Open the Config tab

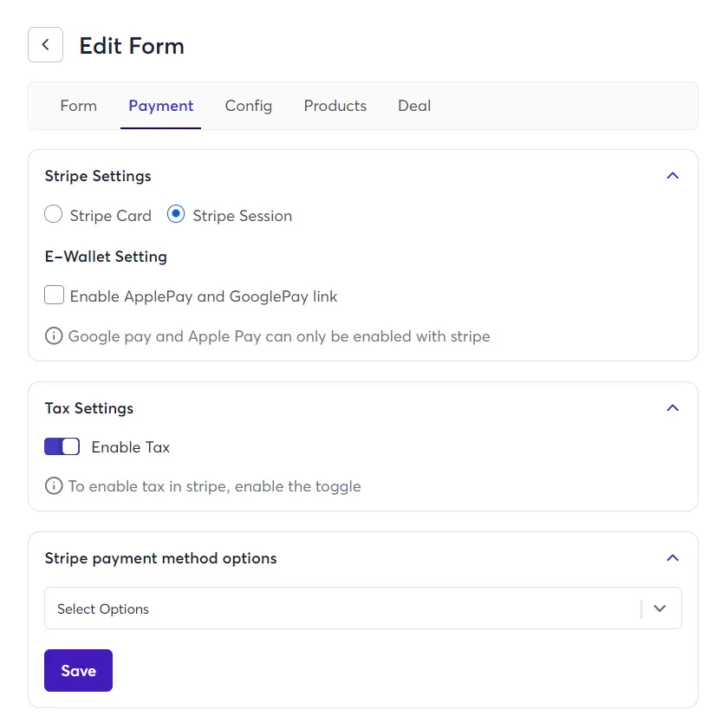coord(248,105)
